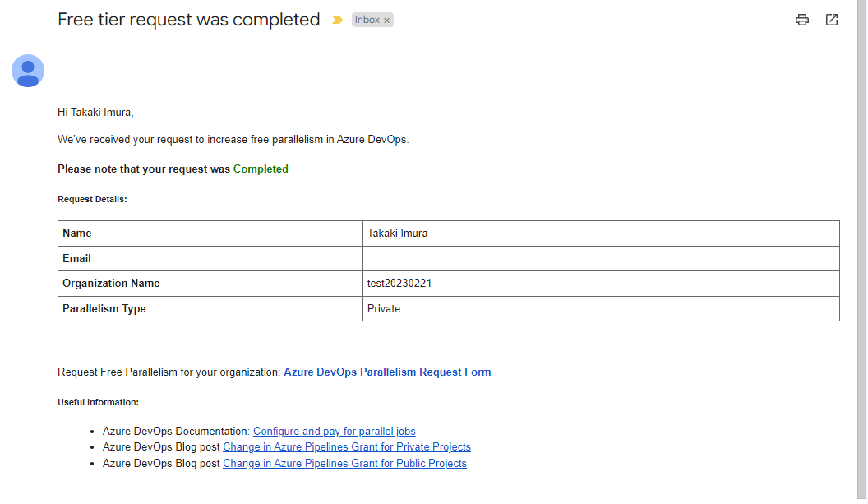The image size is (868, 504).
Task: Open Configure and pay for parallel jobs
Action: pyautogui.click(x=334, y=431)
